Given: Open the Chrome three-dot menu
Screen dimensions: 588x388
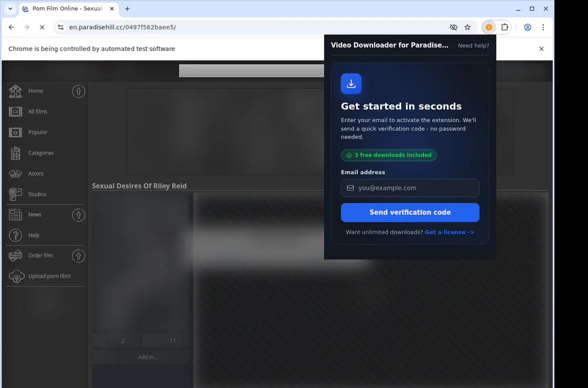Looking at the screenshot, I should click(x=543, y=27).
